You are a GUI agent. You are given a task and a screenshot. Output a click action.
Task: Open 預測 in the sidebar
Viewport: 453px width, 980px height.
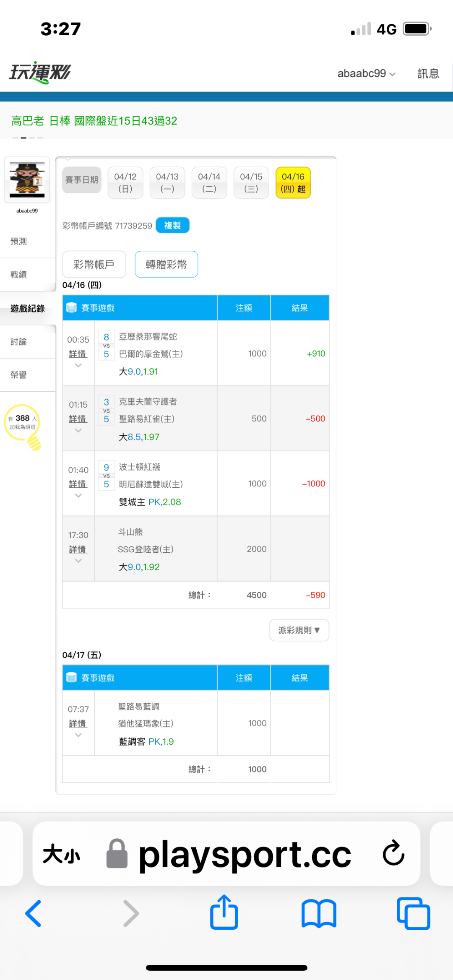click(x=19, y=242)
